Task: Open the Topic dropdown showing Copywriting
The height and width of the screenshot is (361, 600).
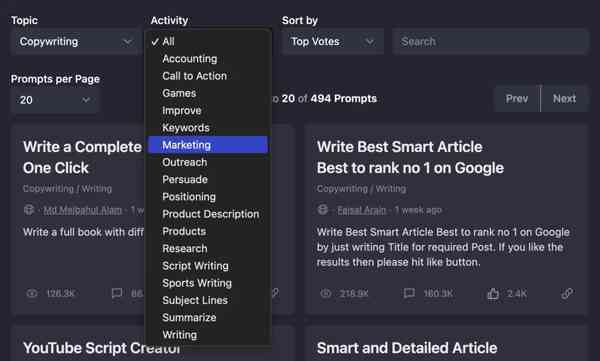Action: [x=75, y=41]
